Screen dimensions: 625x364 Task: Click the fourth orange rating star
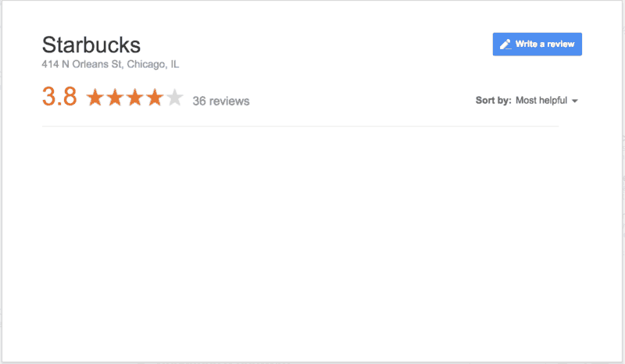click(x=155, y=98)
